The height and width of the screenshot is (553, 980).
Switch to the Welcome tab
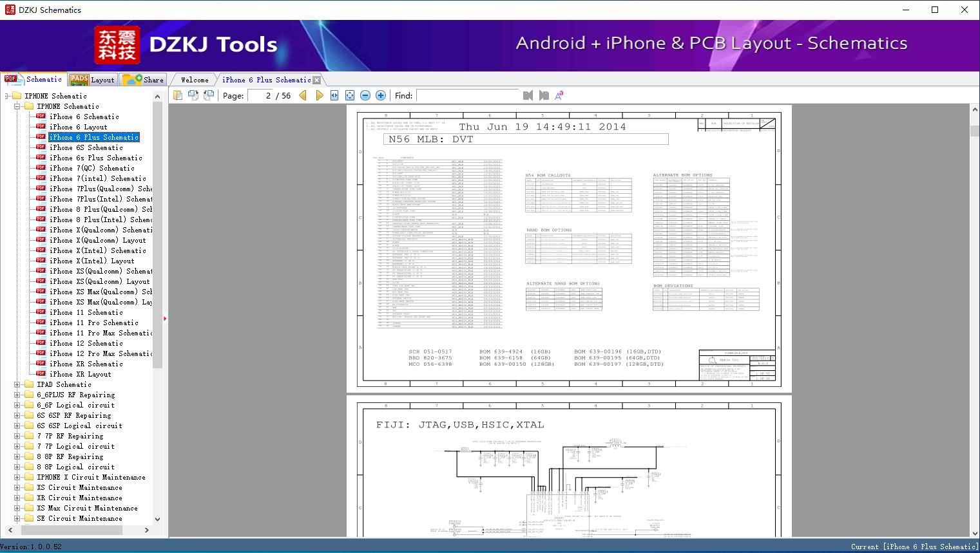click(x=195, y=80)
